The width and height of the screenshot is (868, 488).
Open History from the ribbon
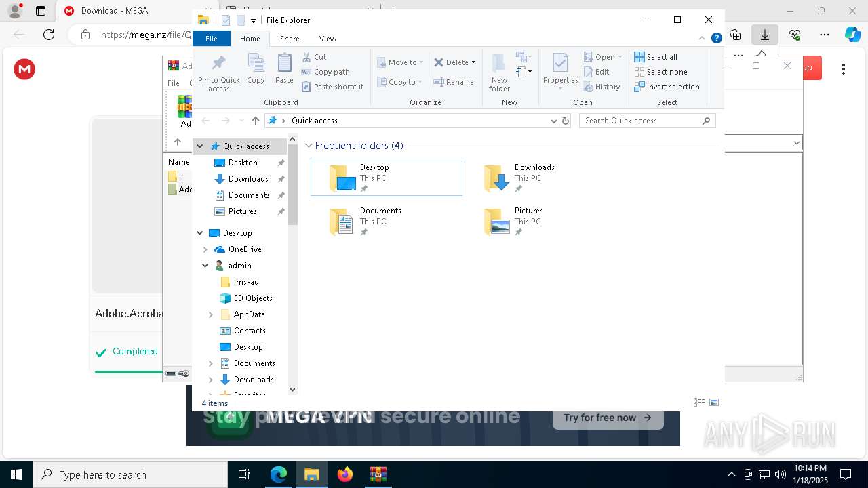(x=601, y=87)
